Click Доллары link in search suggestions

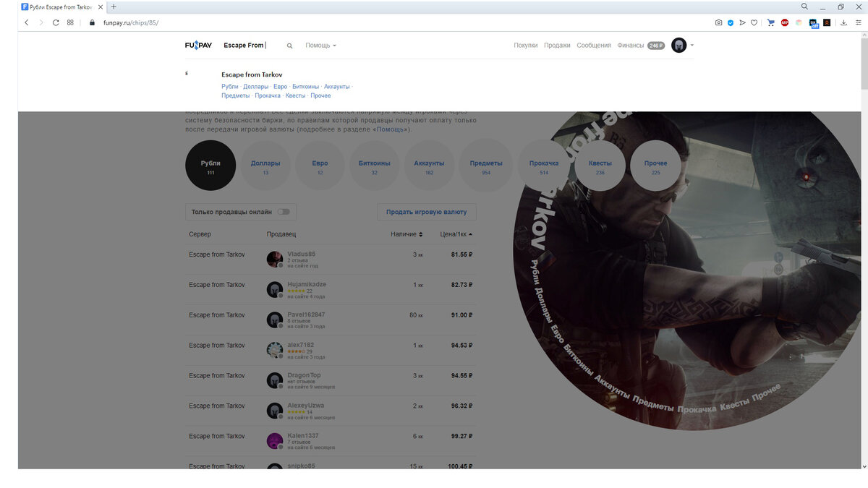[x=256, y=87]
